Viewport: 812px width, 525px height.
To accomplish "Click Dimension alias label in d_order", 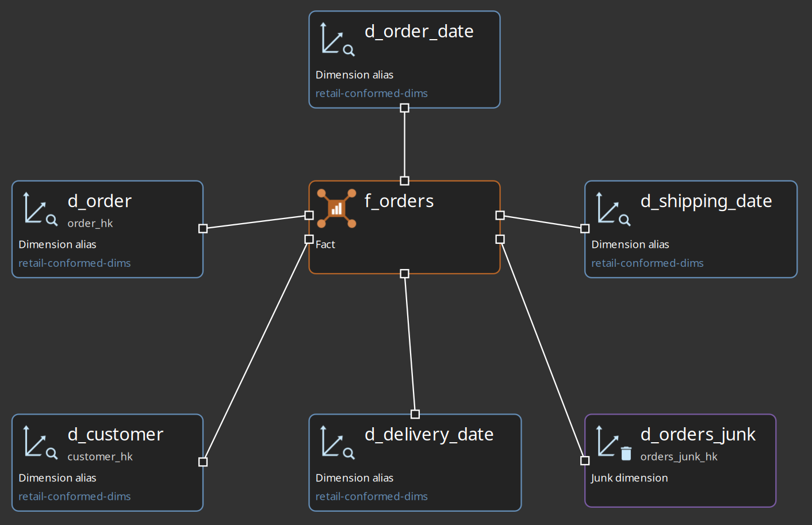I will click(57, 244).
